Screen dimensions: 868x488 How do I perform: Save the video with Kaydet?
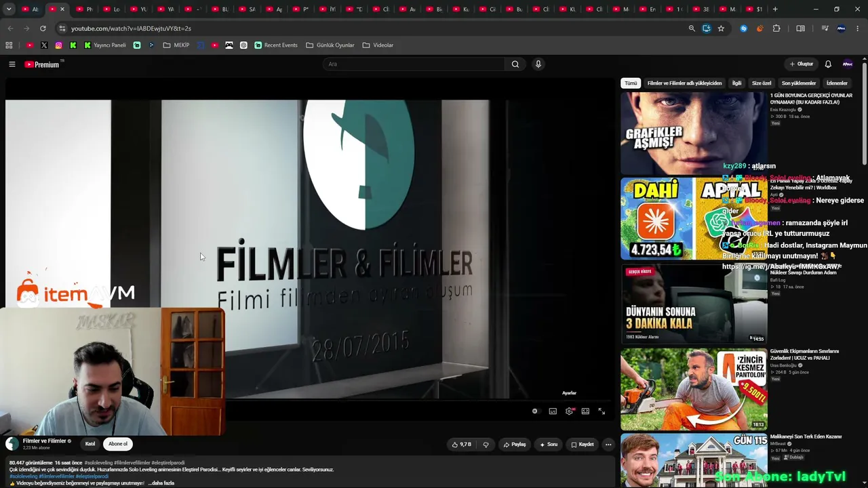(583, 445)
